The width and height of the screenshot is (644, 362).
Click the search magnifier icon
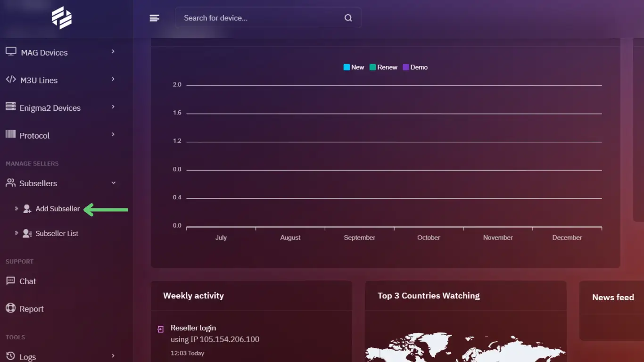click(348, 18)
